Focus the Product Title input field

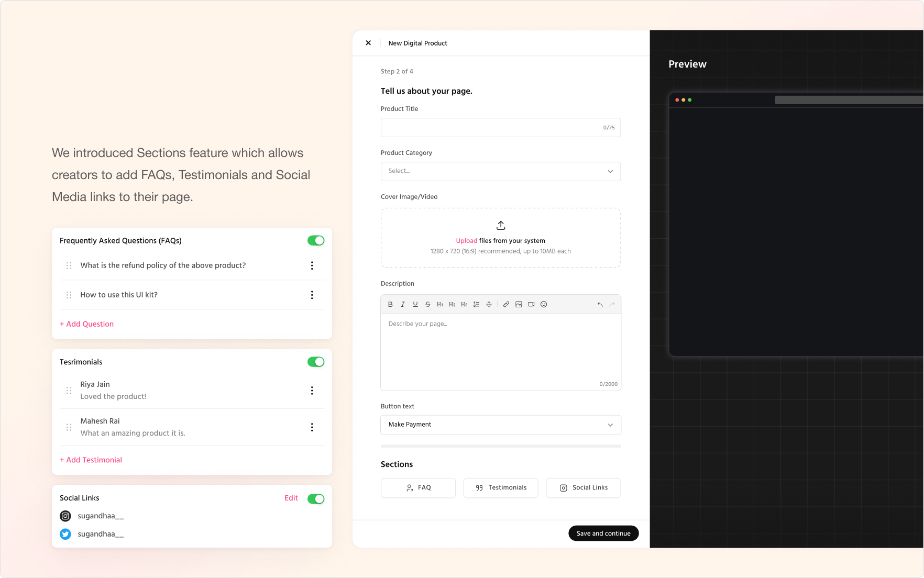click(x=501, y=128)
